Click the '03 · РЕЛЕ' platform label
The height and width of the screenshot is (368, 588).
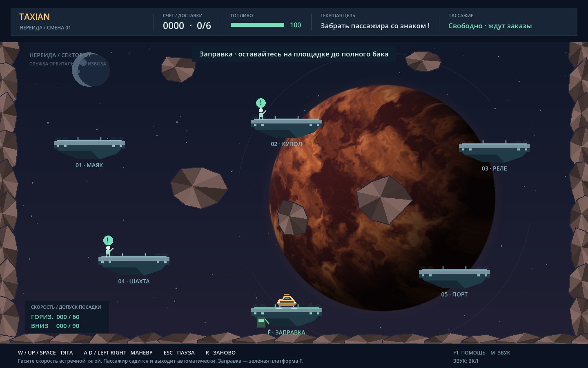coord(494,168)
